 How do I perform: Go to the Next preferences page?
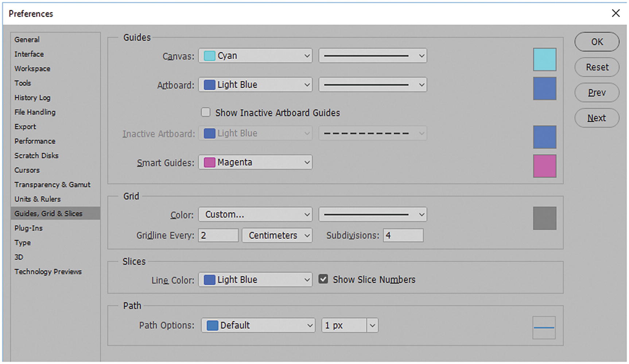tap(597, 118)
